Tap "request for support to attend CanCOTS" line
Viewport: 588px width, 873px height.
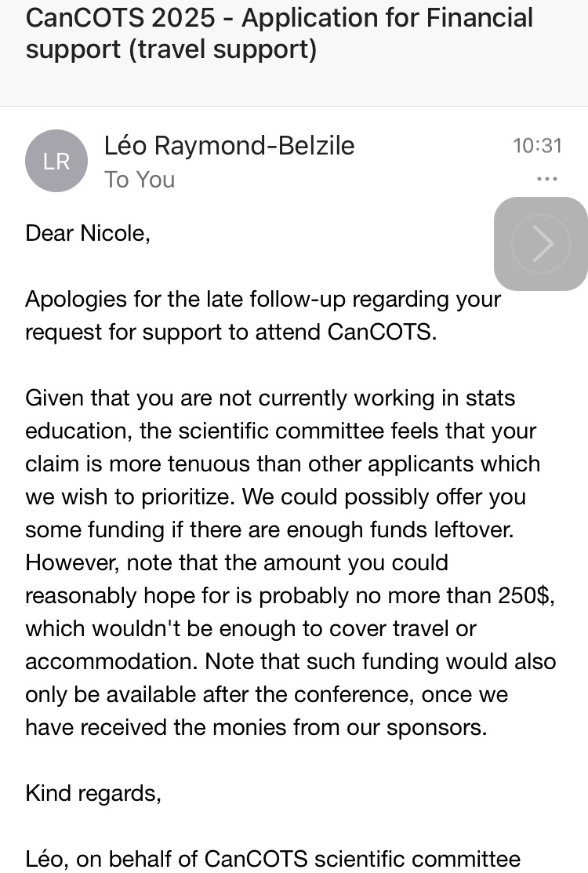(230, 332)
